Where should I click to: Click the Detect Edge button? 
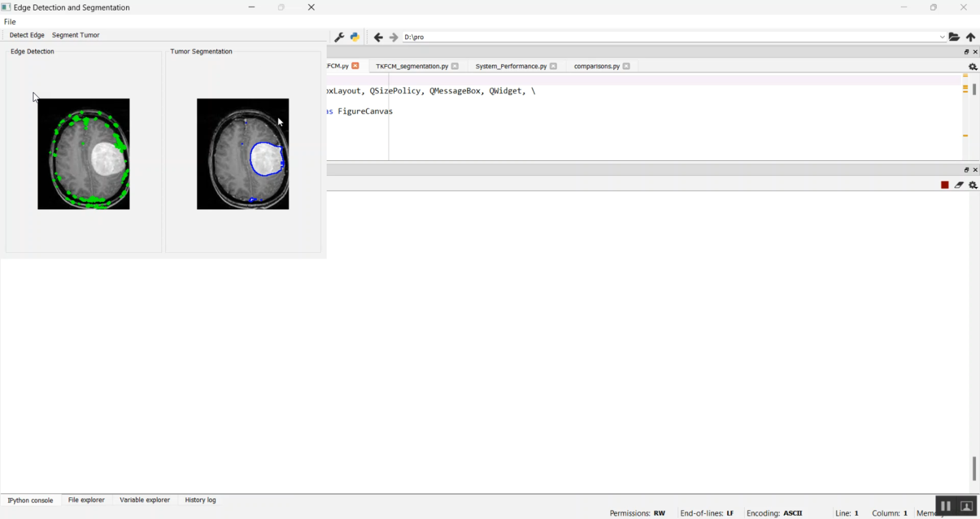27,35
